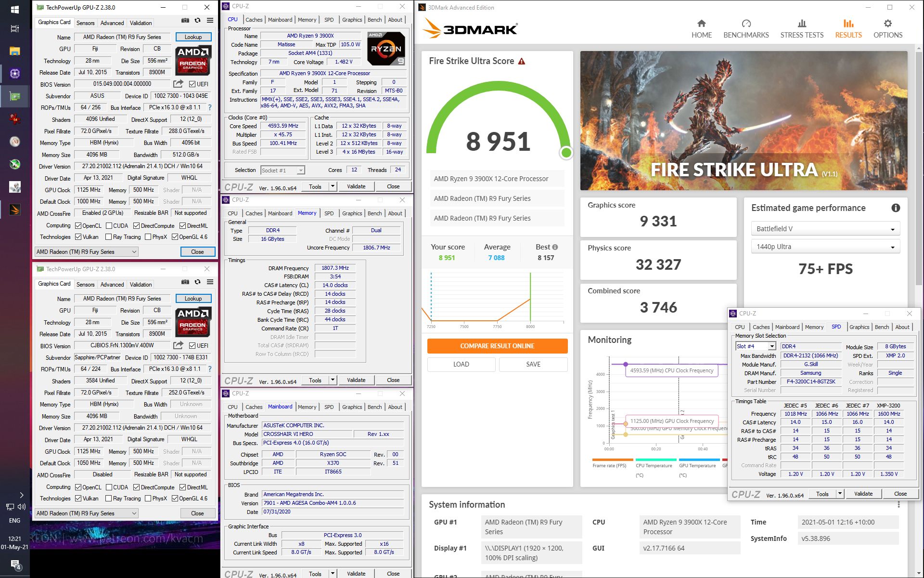Open hamburger menu in ASUS-subvendor GPU-Z window

click(210, 21)
